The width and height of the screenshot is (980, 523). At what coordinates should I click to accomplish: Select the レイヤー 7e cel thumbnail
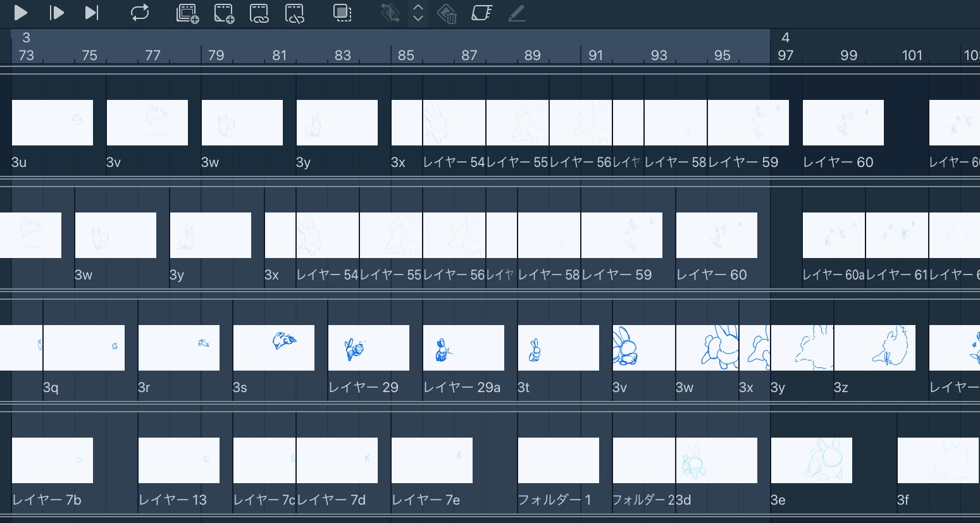pyautogui.click(x=432, y=460)
